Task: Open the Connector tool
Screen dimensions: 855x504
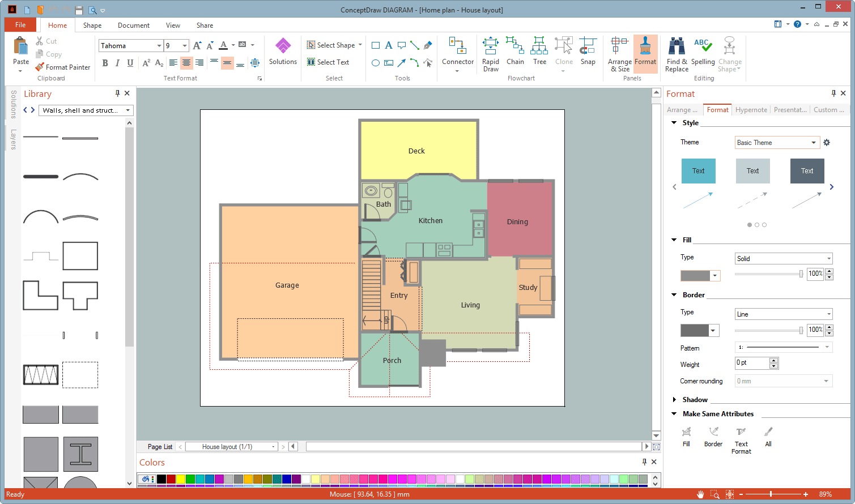Action: pos(457,53)
